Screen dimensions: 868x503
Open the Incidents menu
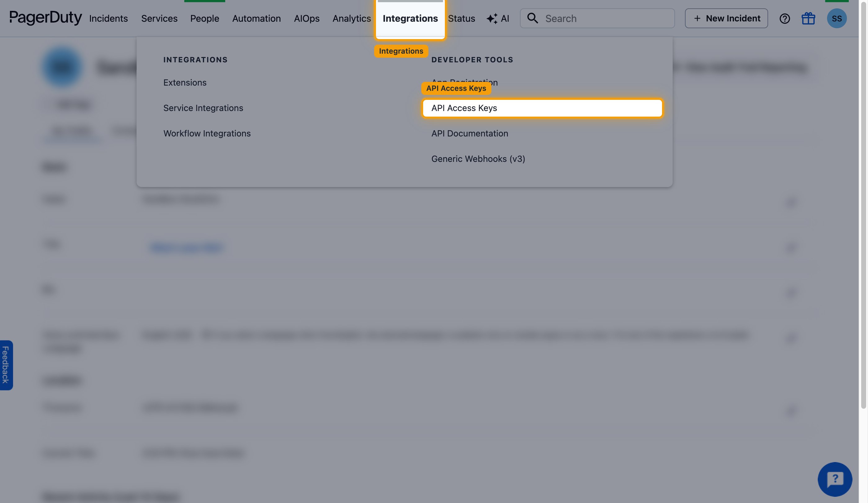click(109, 18)
